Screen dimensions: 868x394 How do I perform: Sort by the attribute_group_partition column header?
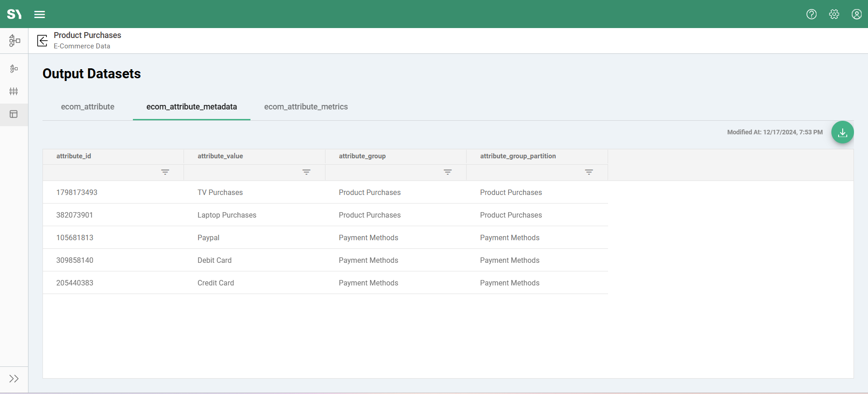click(x=518, y=156)
